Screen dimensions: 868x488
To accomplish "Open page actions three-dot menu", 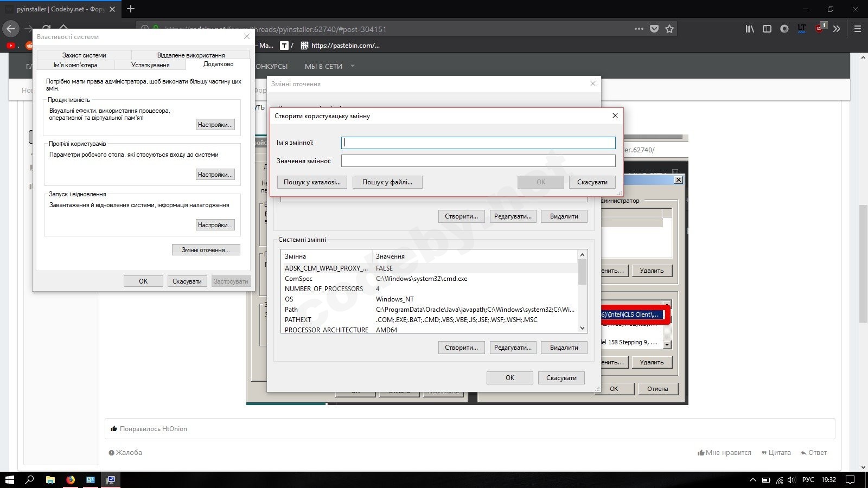I will (639, 29).
